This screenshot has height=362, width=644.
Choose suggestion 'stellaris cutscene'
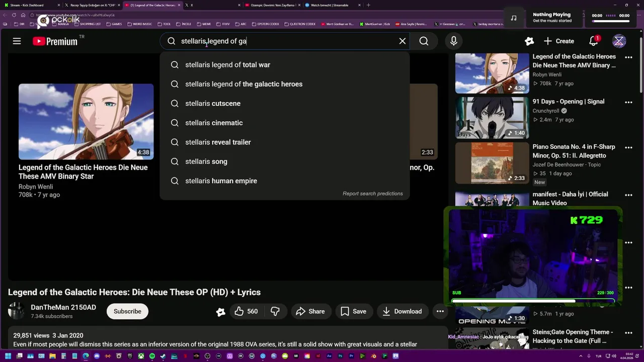(285, 104)
